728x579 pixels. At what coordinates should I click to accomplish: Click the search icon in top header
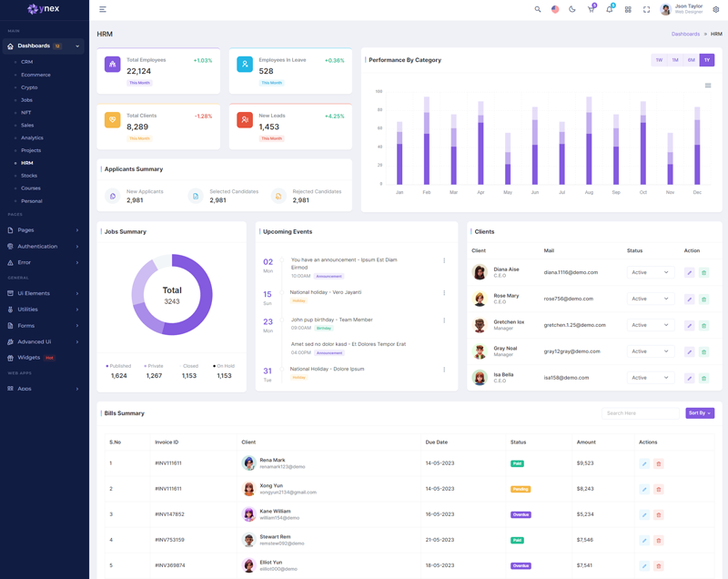(x=538, y=9)
